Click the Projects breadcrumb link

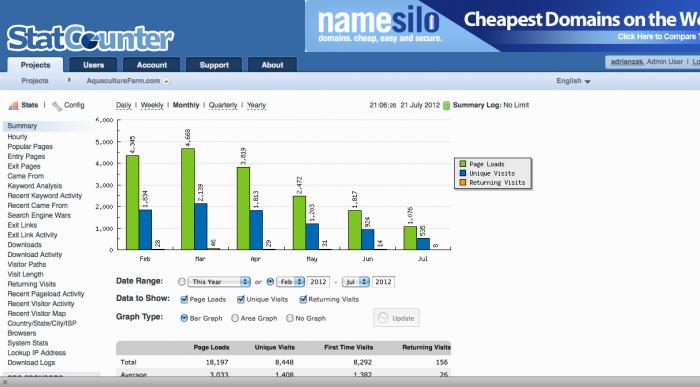point(35,81)
